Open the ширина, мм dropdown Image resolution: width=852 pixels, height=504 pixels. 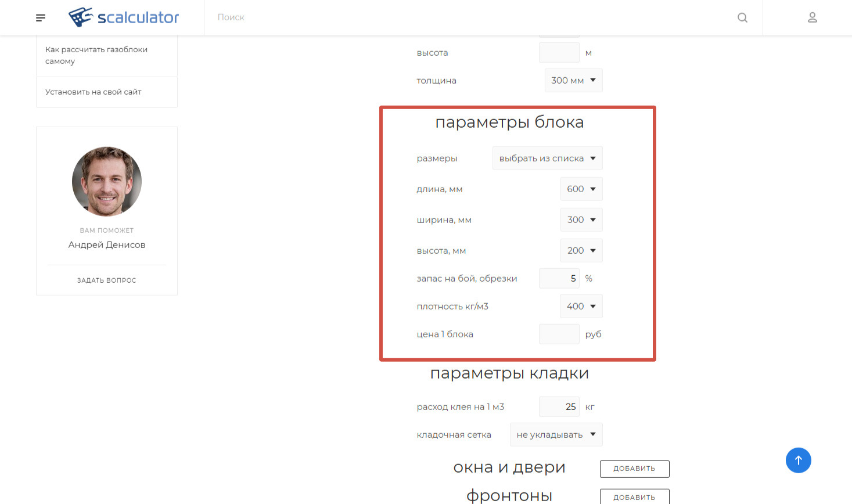pos(581,219)
